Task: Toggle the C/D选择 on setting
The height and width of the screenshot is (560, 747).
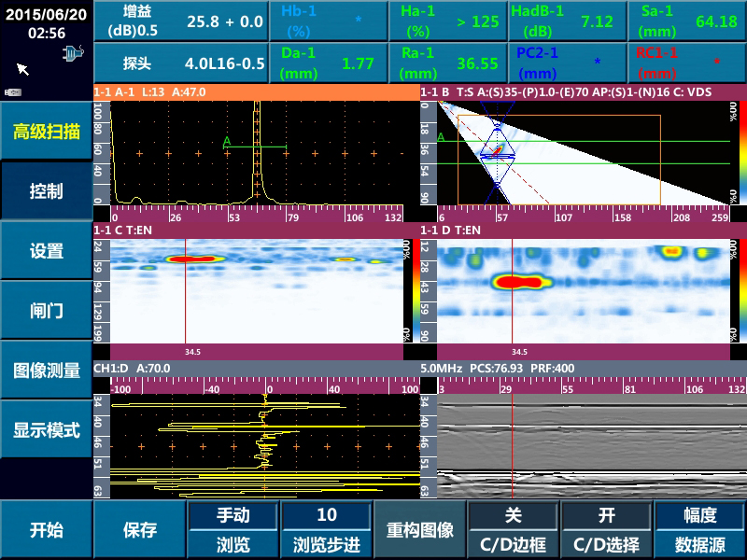Action: tap(606, 529)
